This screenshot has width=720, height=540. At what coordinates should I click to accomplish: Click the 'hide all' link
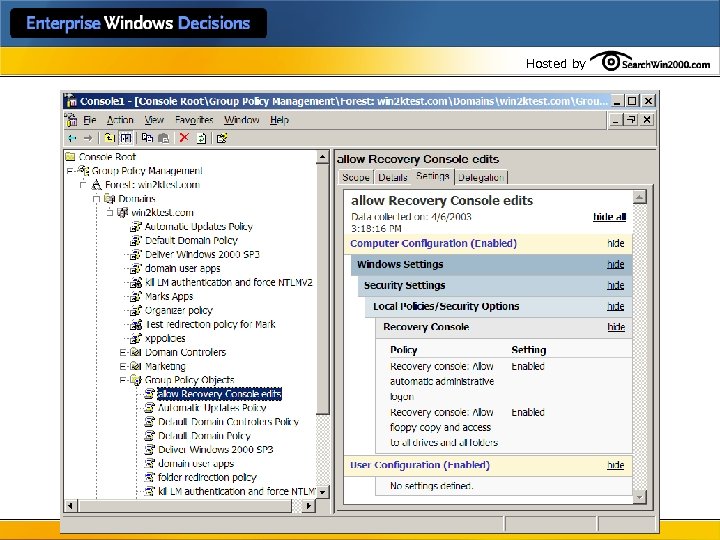(609, 217)
